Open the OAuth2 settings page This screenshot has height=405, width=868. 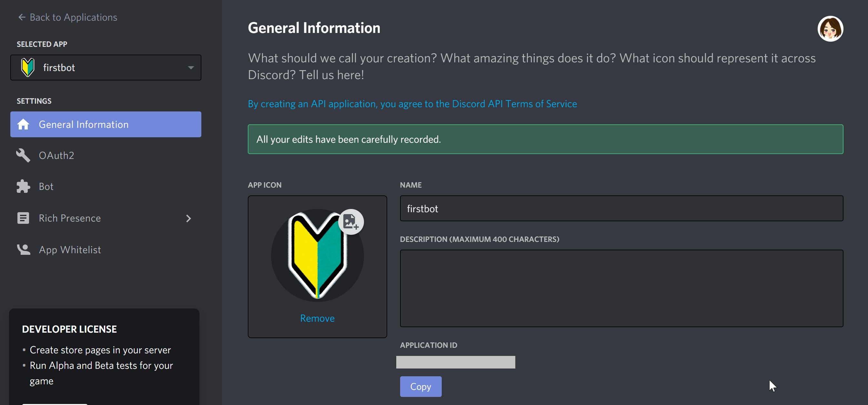pyautogui.click(x=56, y=155)
